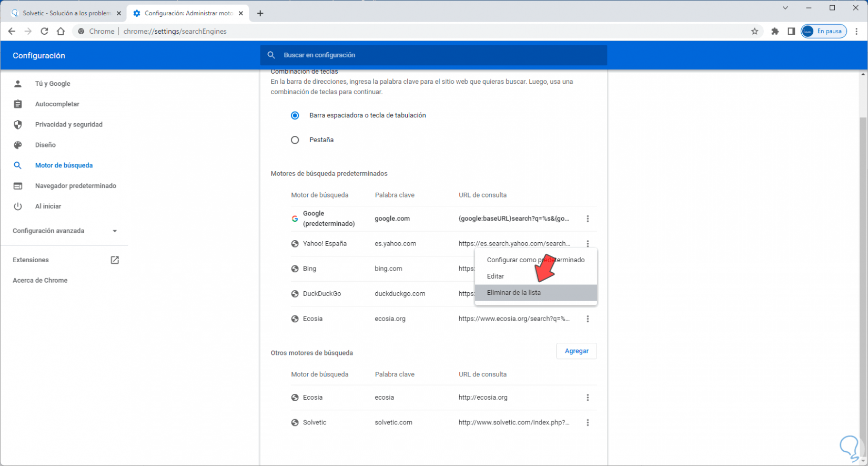
Task: Click the Diseño palette icon
Action: (x=18, y=145)
